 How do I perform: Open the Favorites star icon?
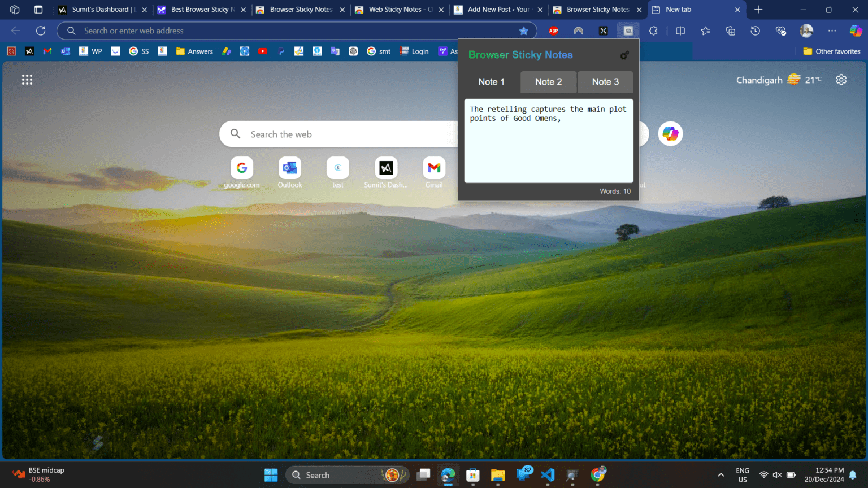[x=705, y=30]
